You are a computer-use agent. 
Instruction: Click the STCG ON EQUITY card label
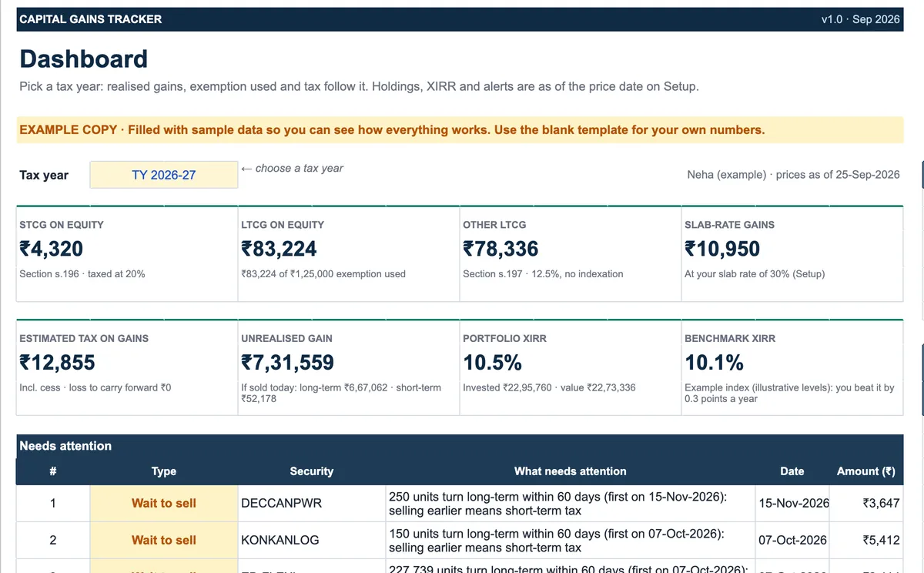coord(62,225)
